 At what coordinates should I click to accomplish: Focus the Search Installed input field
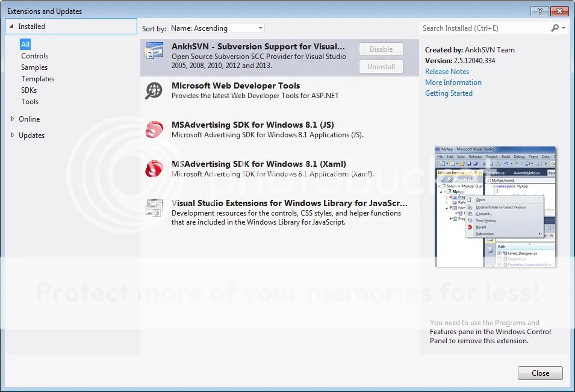click(x=484, y=28)
